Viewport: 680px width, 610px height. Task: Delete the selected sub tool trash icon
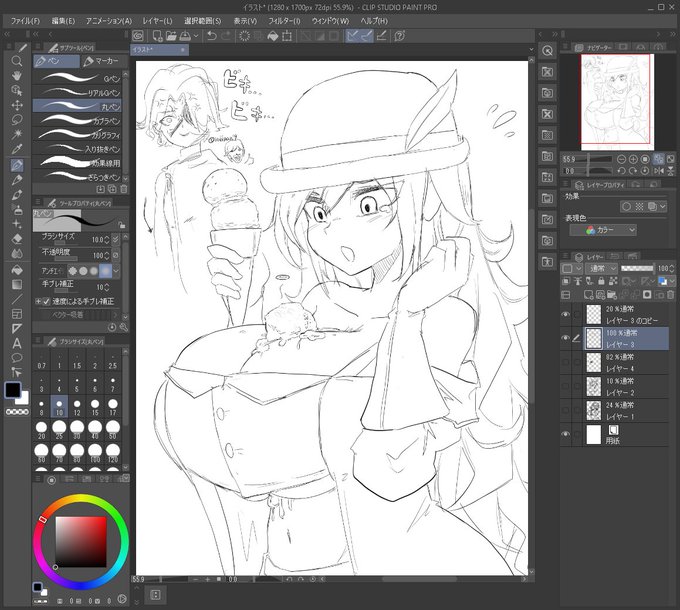[x=124, y=189]
